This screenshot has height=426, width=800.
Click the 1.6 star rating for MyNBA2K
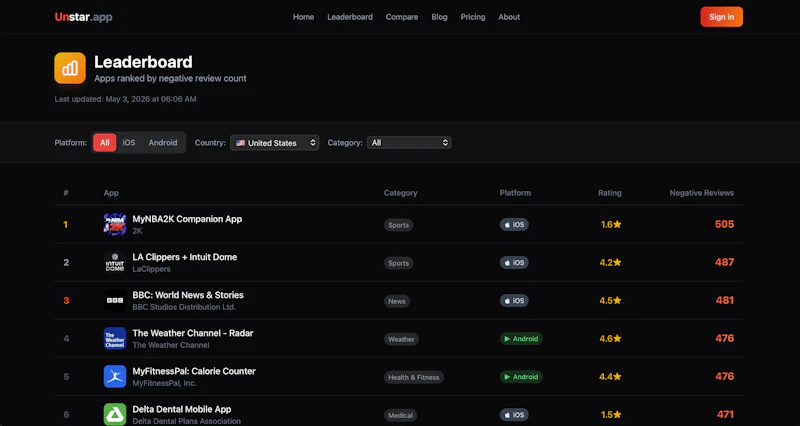(611, 224)
